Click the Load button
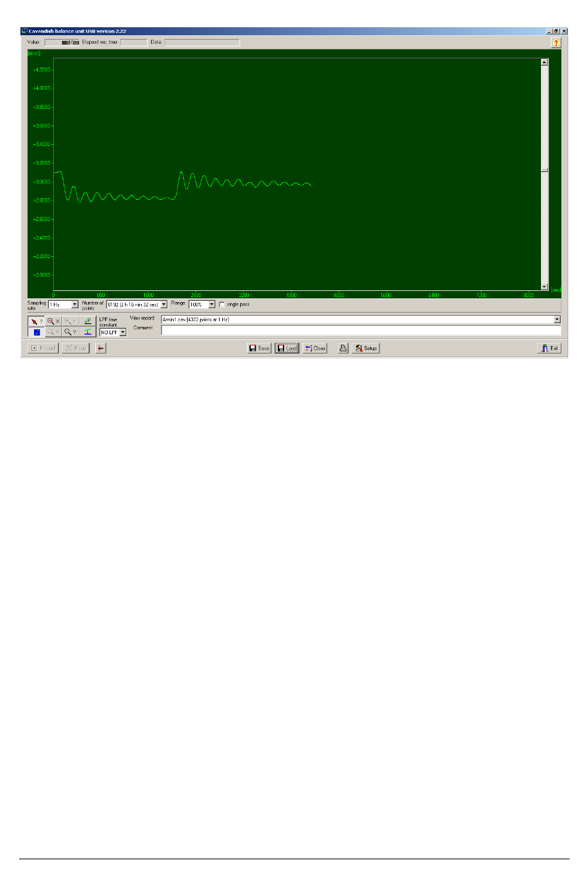This screenshot has width=588, height=879. pyautogui.click(x=287, y=349)
